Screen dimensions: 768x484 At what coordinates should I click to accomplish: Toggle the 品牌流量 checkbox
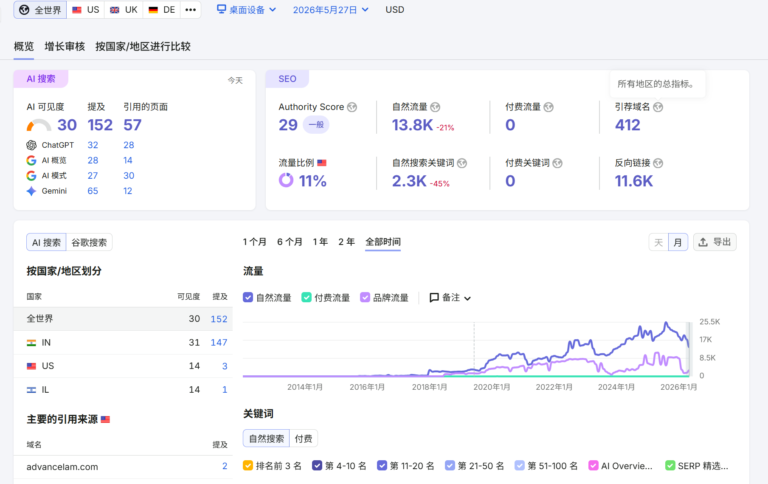click(x=365, y=297)
